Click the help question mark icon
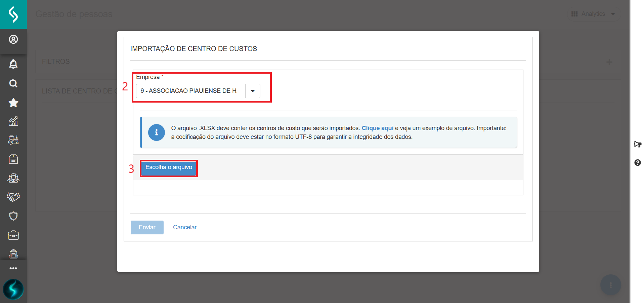 (x=637, y=163)
